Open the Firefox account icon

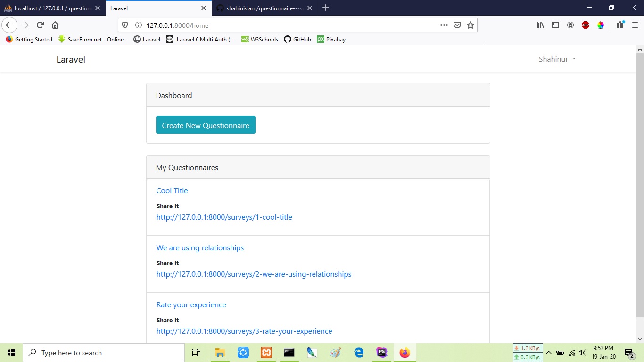570,25
